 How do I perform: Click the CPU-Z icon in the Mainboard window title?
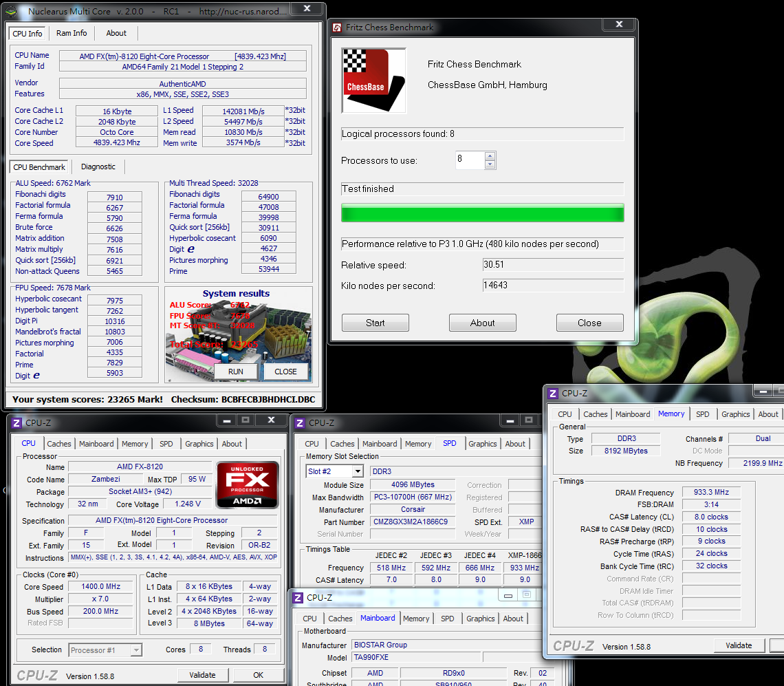298,597
